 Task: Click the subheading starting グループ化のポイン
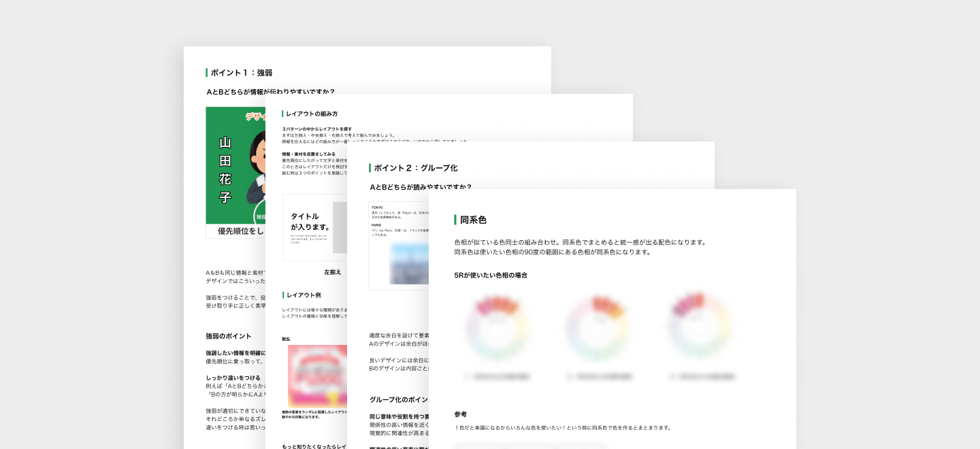point(399,399)
